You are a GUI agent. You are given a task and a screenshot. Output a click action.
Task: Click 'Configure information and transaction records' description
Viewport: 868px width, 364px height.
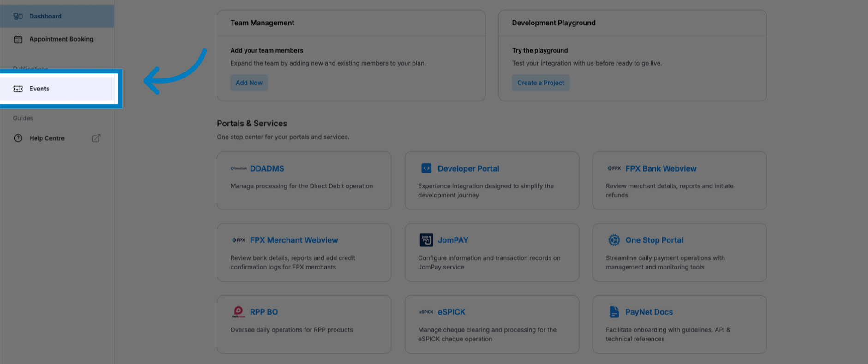pyautogui.click(x=489, y=263)
